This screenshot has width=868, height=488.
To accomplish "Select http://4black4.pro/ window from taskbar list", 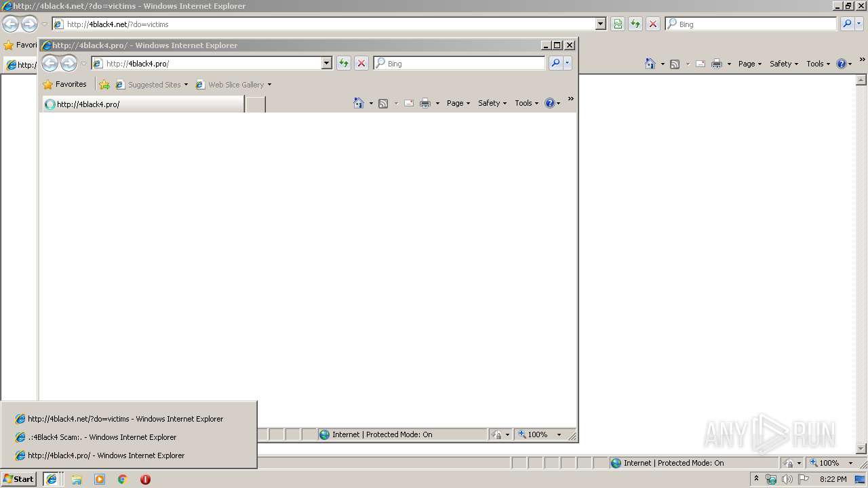I will pyautogui.click(x=128, y=455).
